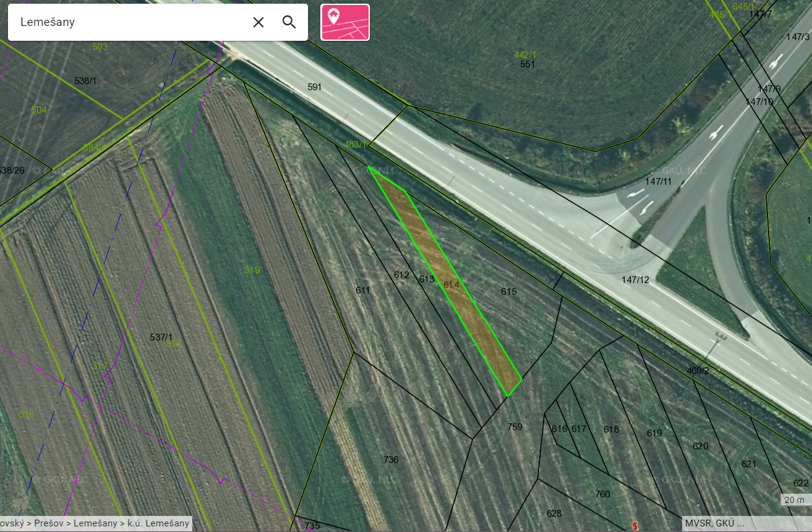Open the pink cadastral map button
The width and height of the screenshot is (812, 532).
pos(345,22)
